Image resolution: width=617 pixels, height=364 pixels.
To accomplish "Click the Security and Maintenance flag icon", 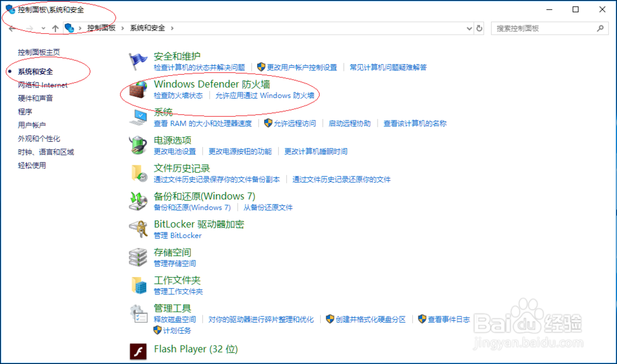I will (x=138, y=62).
